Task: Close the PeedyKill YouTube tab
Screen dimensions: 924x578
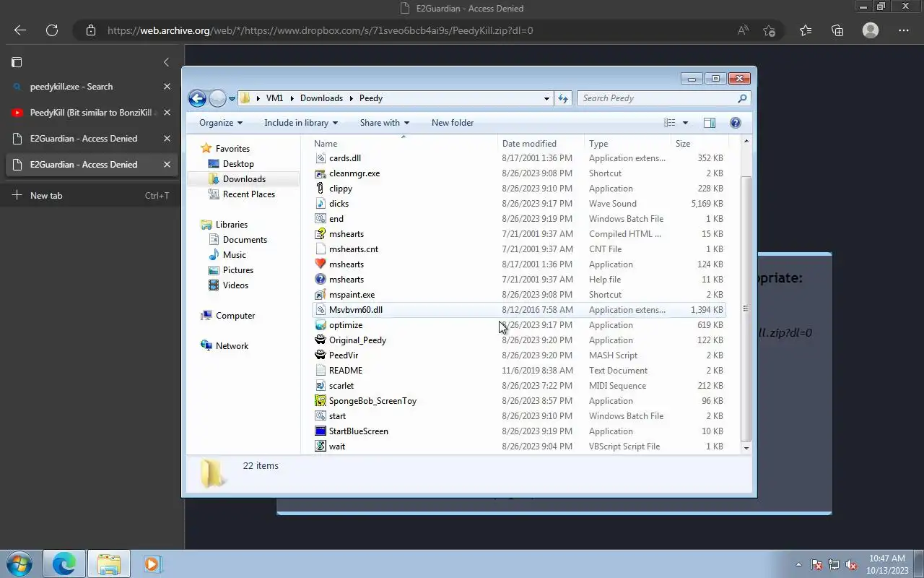Action: pyautogui.click(x=167, y=113)
